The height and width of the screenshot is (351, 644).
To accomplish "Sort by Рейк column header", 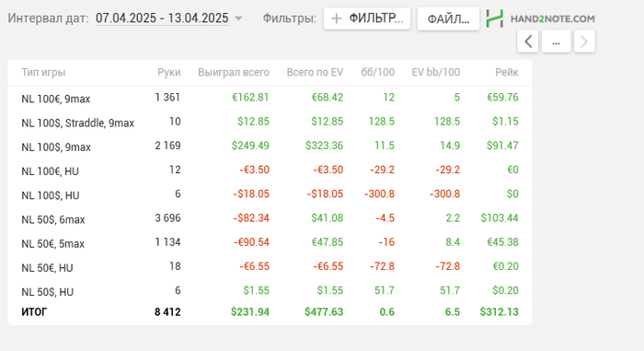I will click(506, 73).
